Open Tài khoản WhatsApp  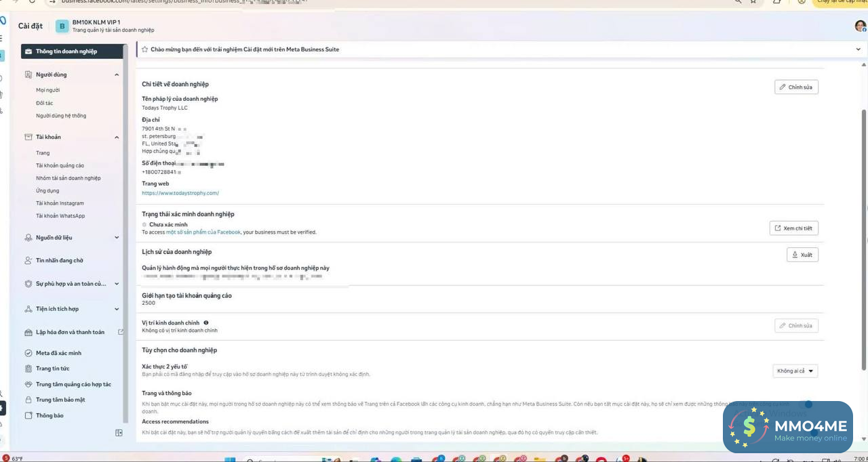coord(60,216)
